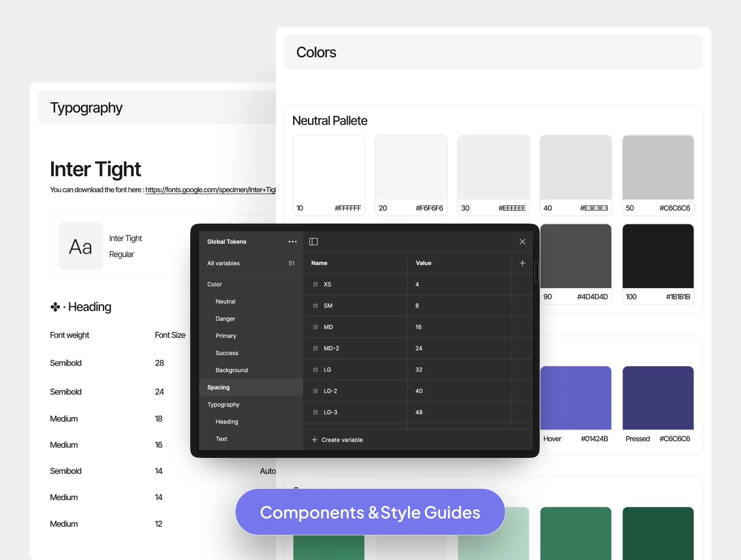Select neutral swatch 100 #1B1B1B
The height and width of the screenshot is (560, 741).
pyautogui.click(x=658, y=264)
